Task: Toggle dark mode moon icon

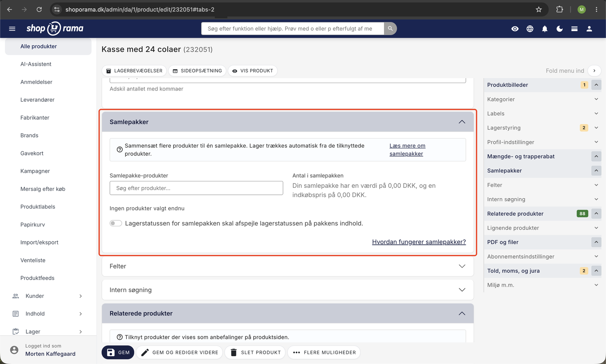Action: click(560, 29)
